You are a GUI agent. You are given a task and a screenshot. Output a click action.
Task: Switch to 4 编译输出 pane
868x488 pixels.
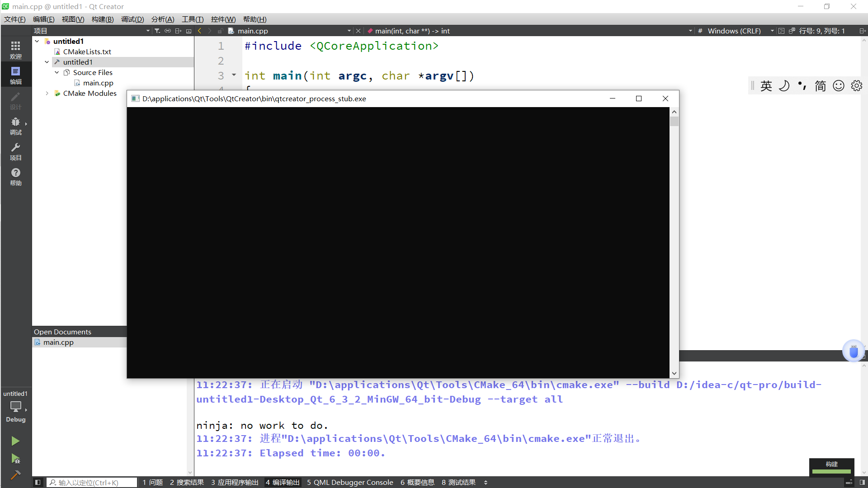(283, 483)
